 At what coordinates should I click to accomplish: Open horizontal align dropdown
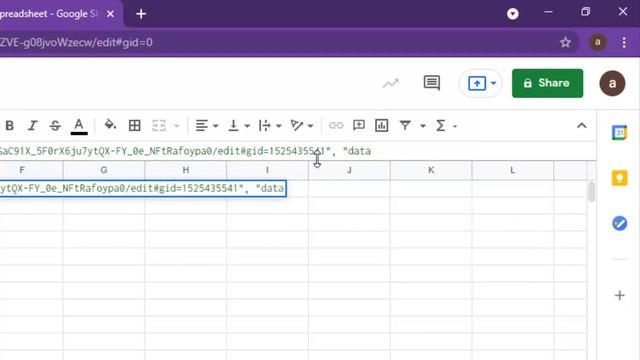[x=206, y=125]
